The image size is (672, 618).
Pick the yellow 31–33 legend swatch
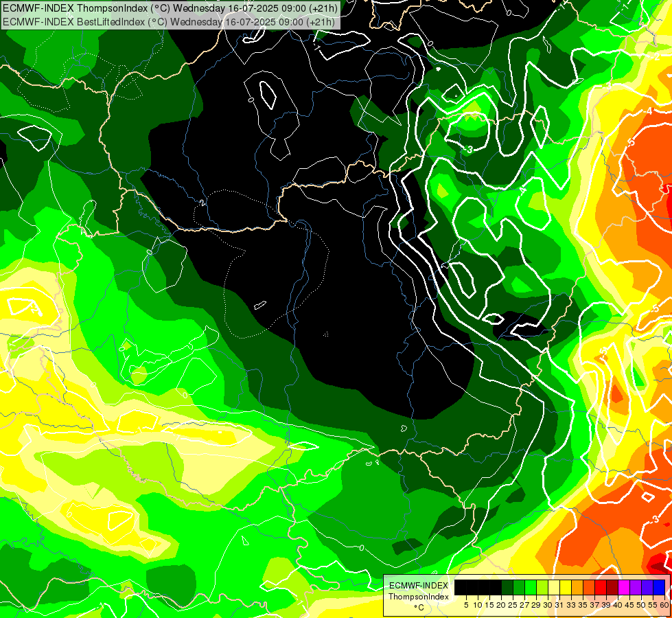tap(566, 588)
